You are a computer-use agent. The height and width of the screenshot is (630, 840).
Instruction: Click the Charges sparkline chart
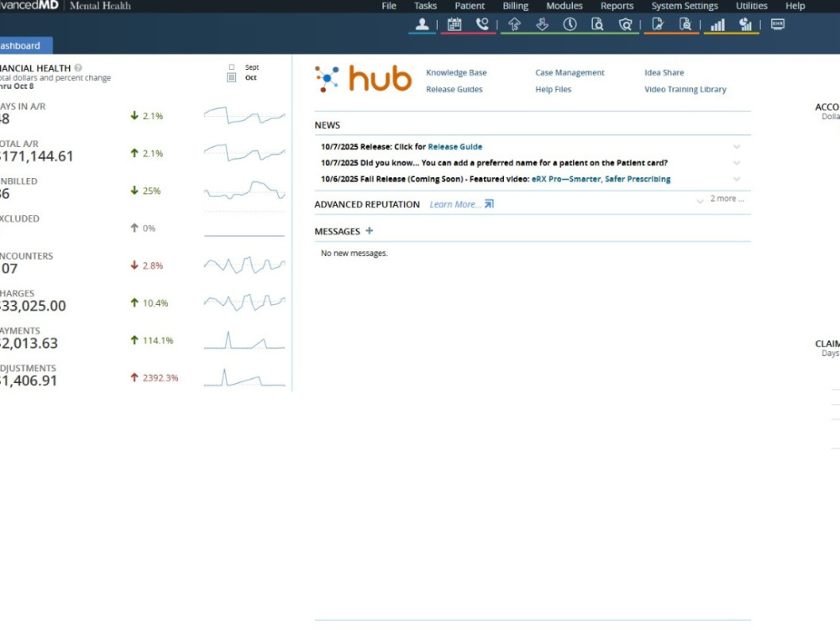tap(244, 302)
